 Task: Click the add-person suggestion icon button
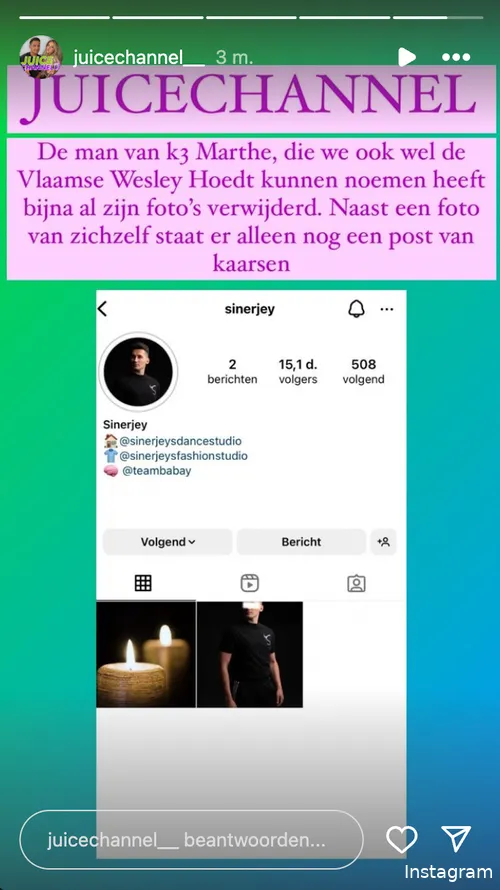[x=384, y=542]
